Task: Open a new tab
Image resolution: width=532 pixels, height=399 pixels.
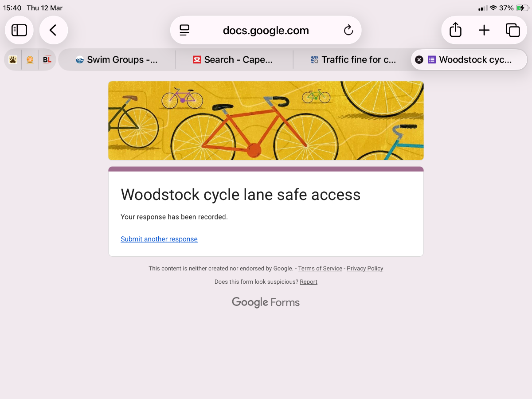Action: (x=484, y=30)
